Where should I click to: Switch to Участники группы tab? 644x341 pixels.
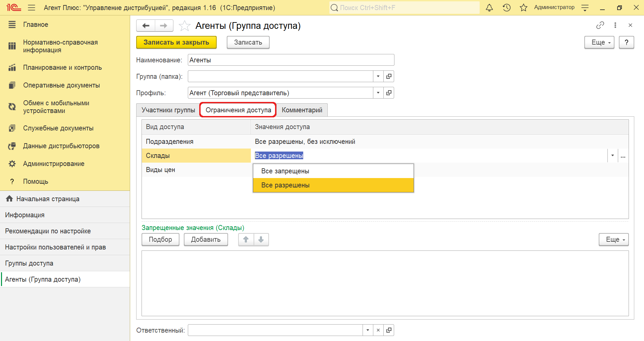click(168, 110)
